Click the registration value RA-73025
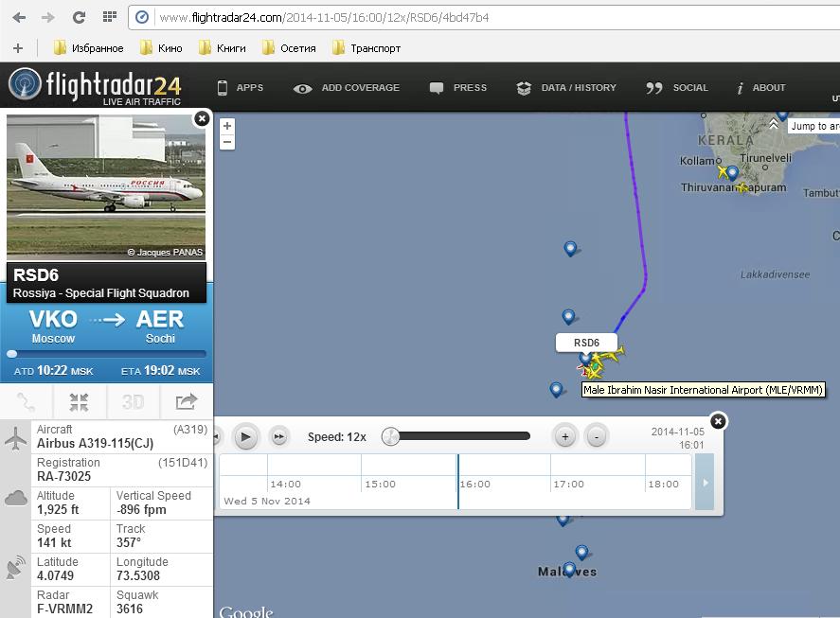 [63, 476]
